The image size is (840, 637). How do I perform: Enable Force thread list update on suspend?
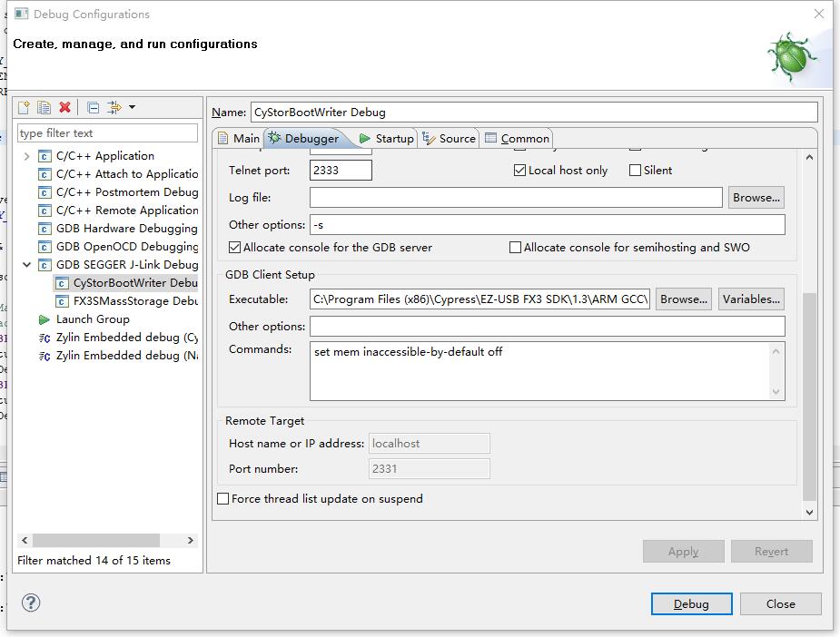click(222, 499)
